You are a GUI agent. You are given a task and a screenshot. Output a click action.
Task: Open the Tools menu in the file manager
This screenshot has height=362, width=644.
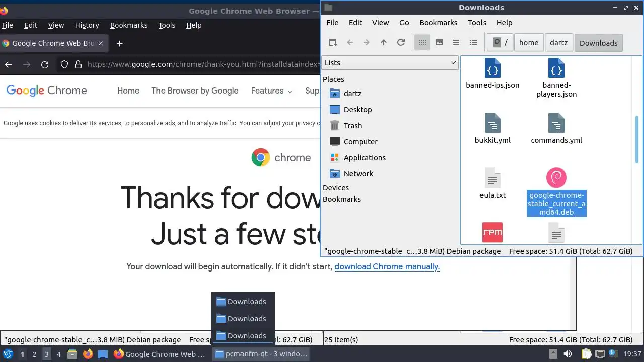477,23
